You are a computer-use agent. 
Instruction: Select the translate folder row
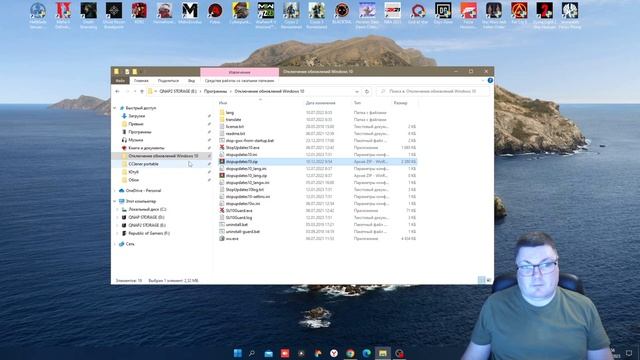tap(317, 120)
